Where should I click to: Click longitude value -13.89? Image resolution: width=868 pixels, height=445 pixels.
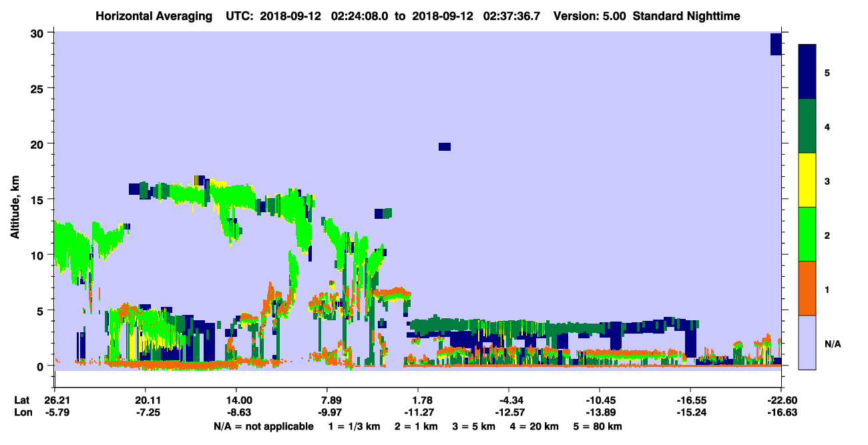(600, 413)
